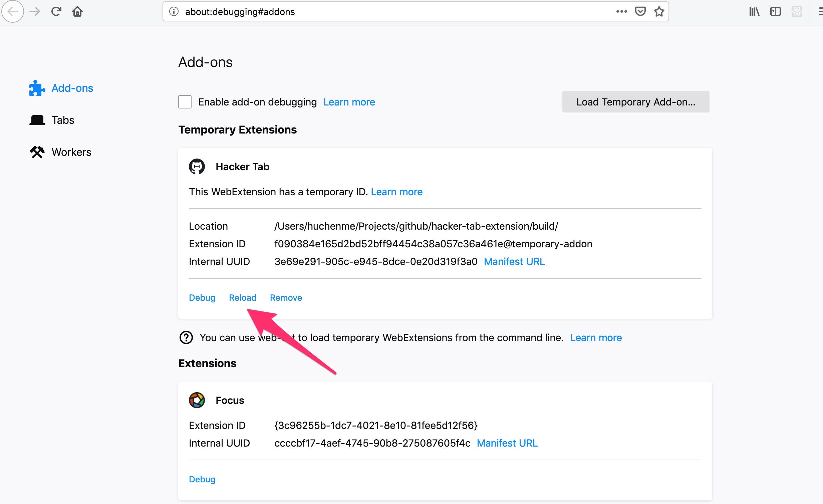Click the Focus extension icon
The width and height of the screenshot is (823, 504).
click(x=197, y=400)
